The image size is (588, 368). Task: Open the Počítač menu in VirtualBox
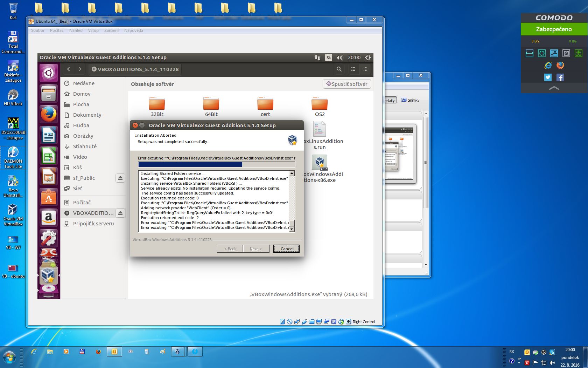[57, 30]
